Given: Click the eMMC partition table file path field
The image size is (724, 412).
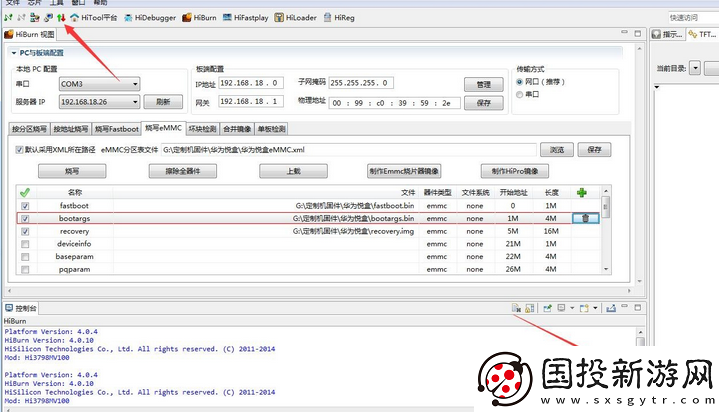Looking at the screenshot, I should (x=349, y=150).
